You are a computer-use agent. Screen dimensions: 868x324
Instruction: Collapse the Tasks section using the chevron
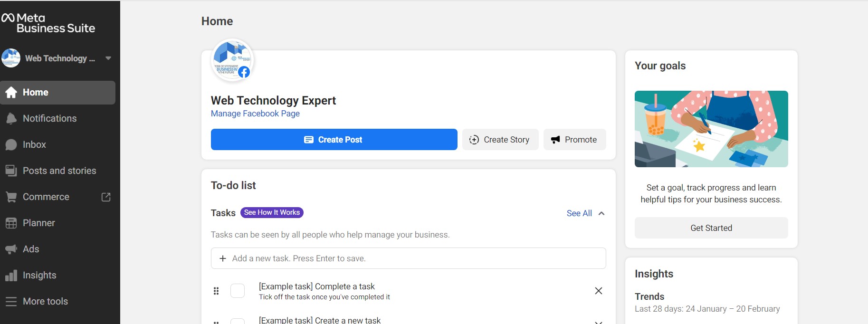[601, 213]
